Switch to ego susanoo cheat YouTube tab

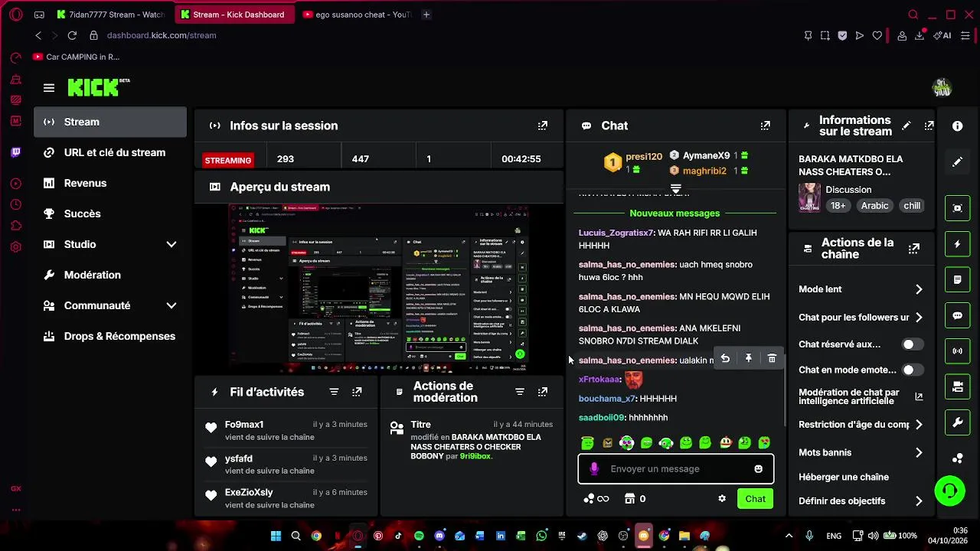[357, 15]
